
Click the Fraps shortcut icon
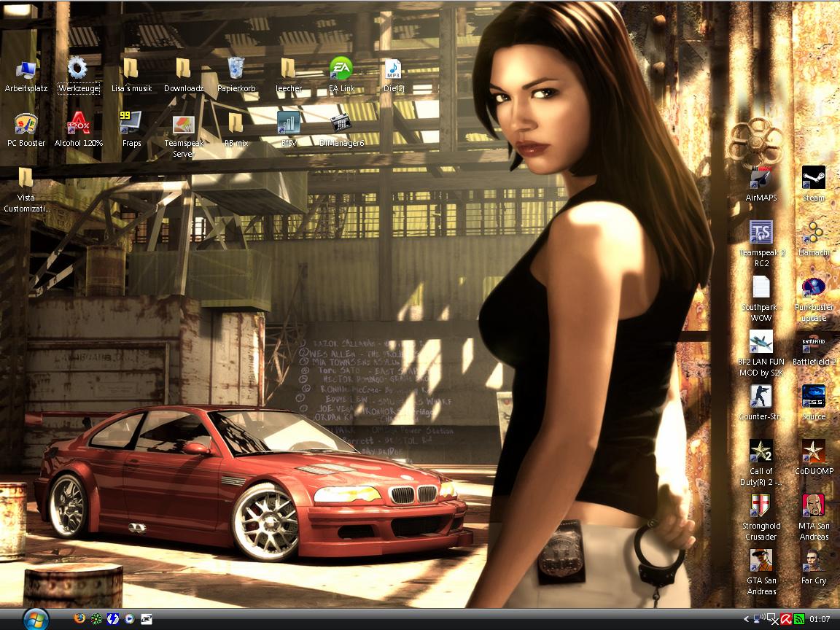131,122
